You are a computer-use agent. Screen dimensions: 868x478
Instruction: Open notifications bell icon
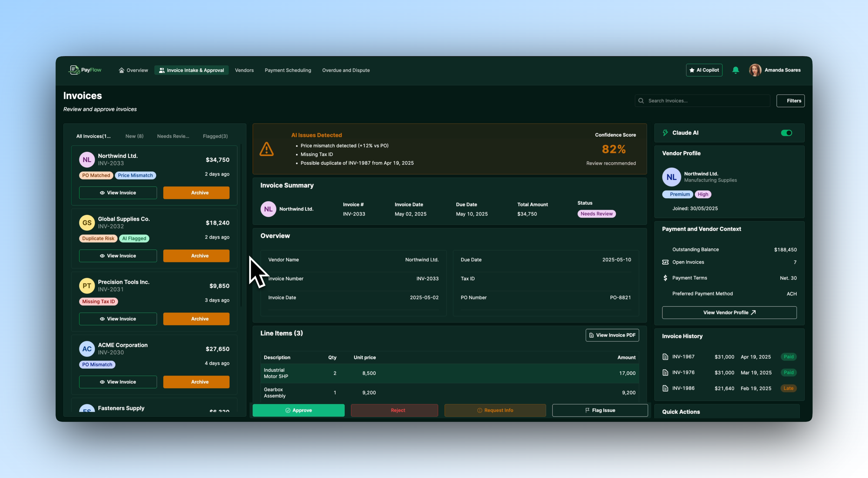[x=736, y=70]
